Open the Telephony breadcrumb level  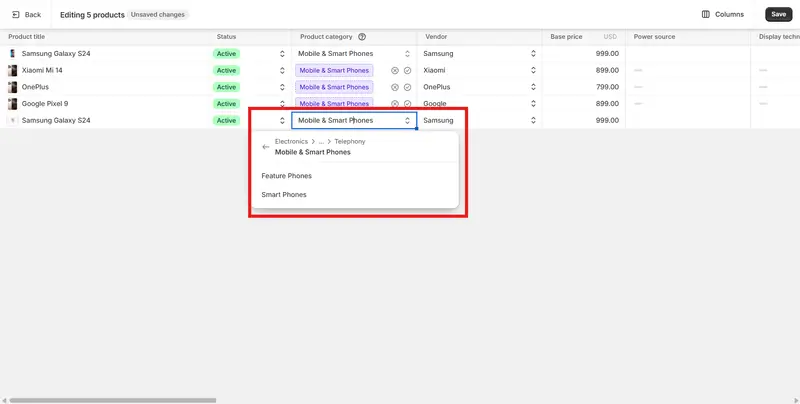349,141
